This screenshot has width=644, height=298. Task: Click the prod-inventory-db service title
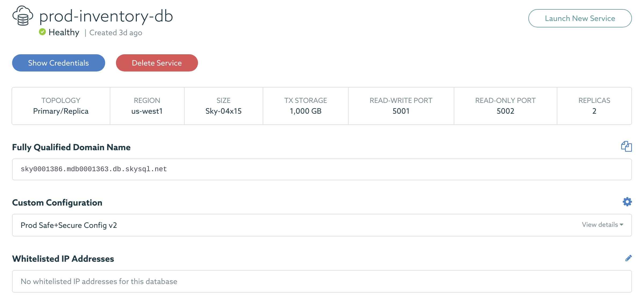(106, 16)
